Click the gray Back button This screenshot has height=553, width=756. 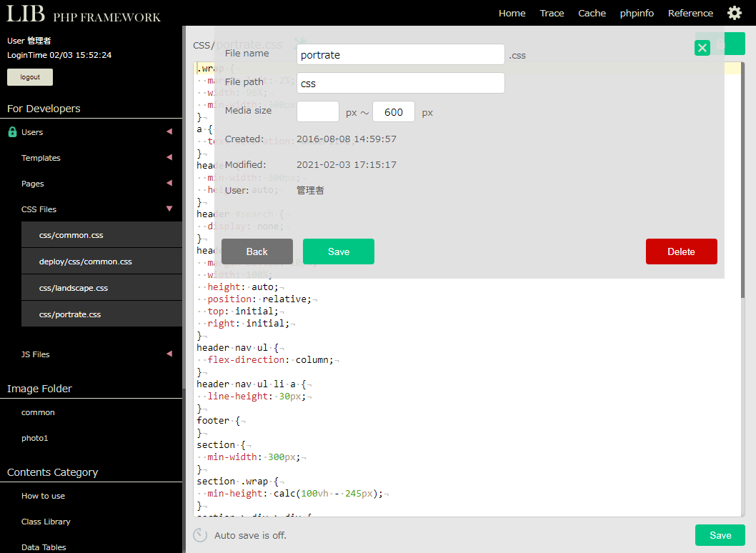(257, 251)
